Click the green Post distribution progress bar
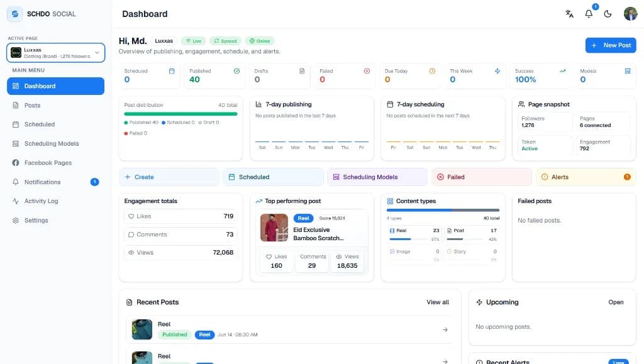 point(180,114)
